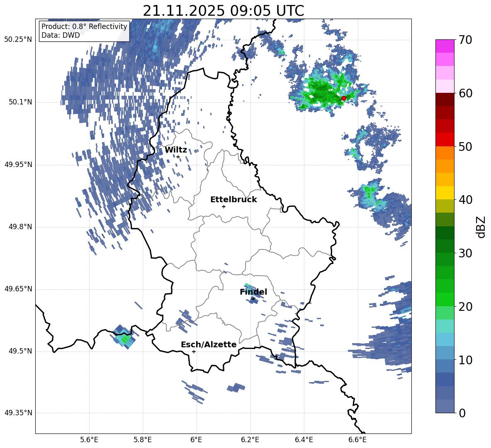
Task: Click the Ettelbruck city label
Action: (233, 200)
